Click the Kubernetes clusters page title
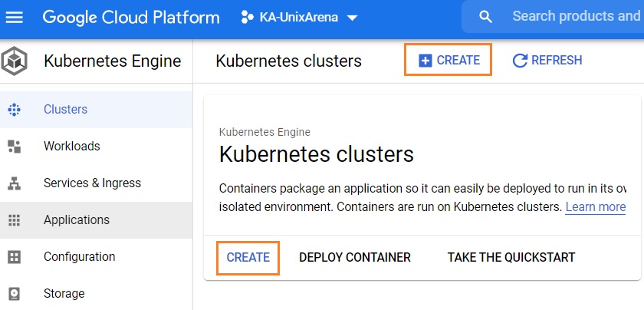The width and height of the screenshot is (644, 310). pos(289,61)
